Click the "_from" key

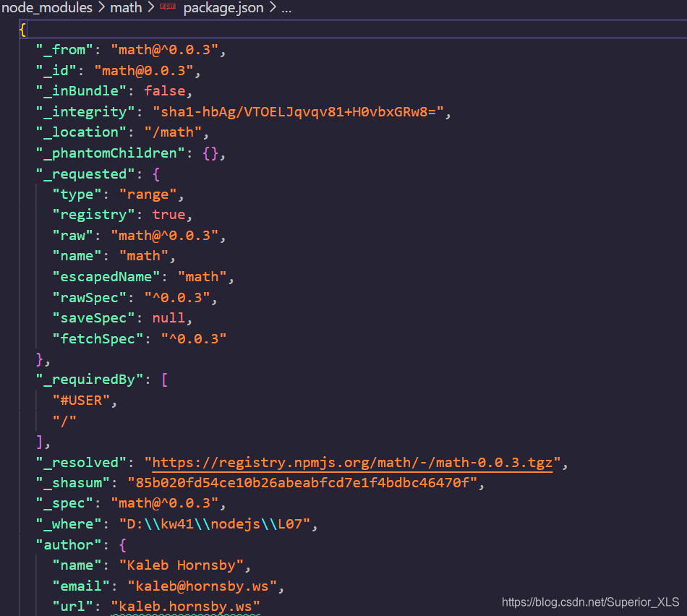(64, 50)
